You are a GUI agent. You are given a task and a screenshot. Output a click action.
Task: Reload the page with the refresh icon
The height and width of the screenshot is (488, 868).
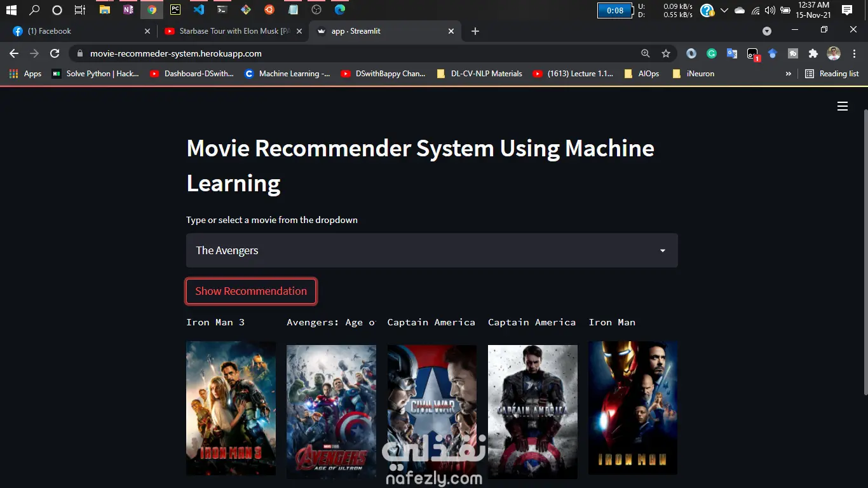pos(55,53)
